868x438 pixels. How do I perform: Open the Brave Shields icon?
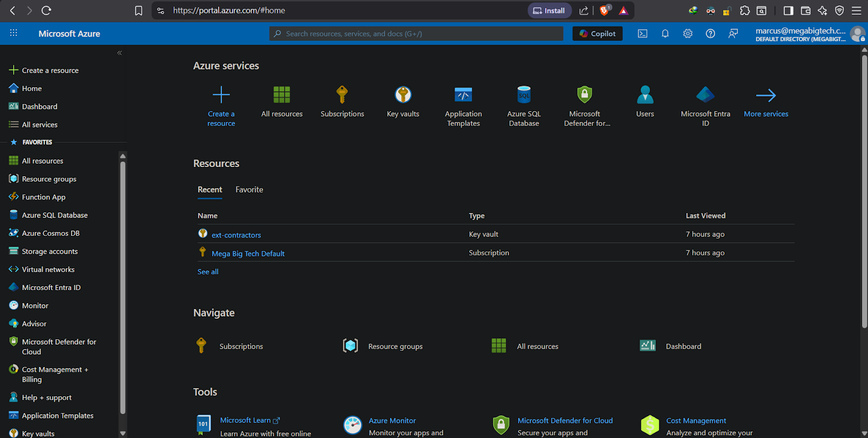(x=605, y=10)
